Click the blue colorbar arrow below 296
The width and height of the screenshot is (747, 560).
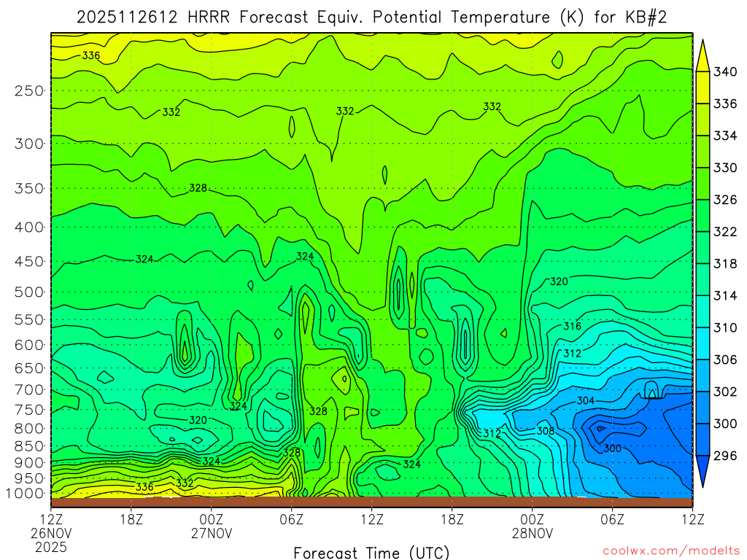703,470
